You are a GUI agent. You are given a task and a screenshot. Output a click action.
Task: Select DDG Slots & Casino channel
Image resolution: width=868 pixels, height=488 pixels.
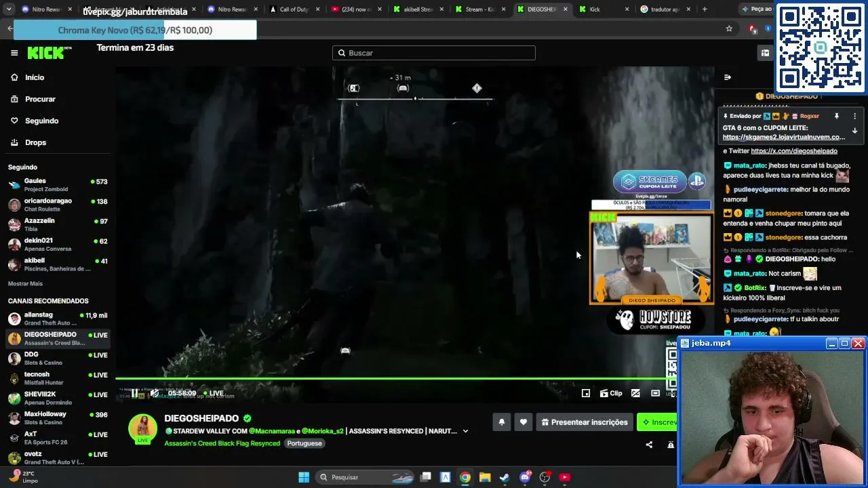pyautogui.click(x=58, y=358)
